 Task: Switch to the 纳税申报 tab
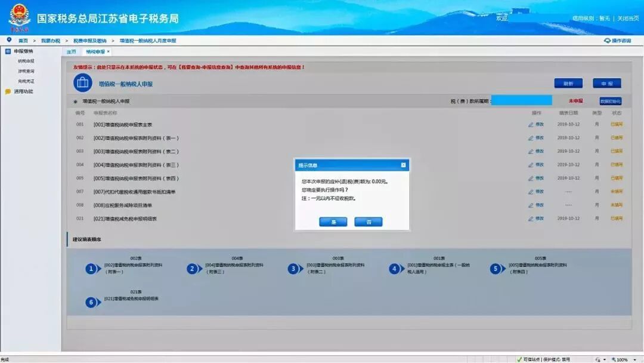[x=95, y=52]
